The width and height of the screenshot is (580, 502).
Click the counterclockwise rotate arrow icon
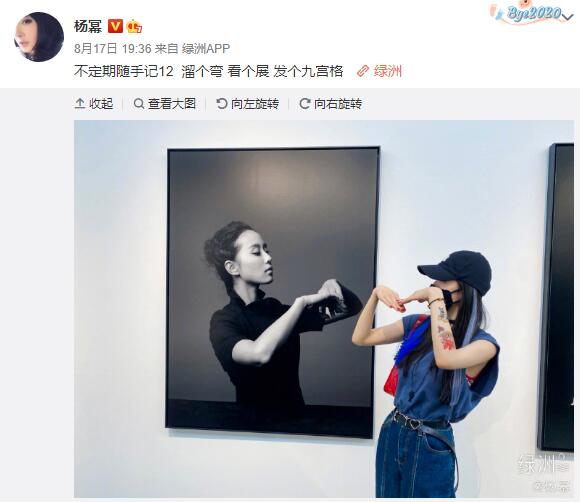coord(222,104)
